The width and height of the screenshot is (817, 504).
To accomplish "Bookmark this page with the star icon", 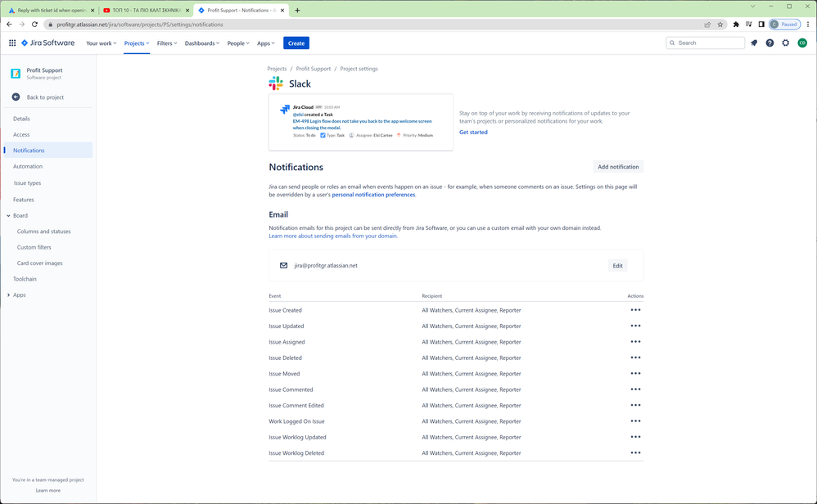I will (720, 25).
